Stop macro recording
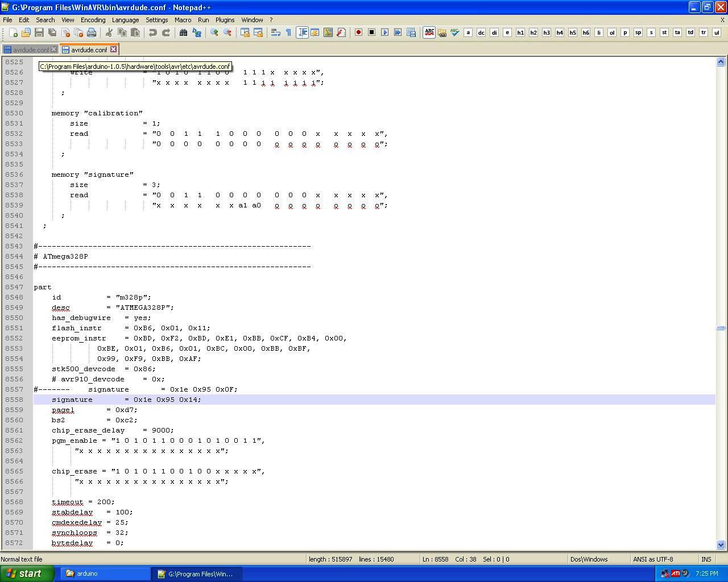Image resolution: width=728 pixels, height=582 pixels. click(372, 32)
